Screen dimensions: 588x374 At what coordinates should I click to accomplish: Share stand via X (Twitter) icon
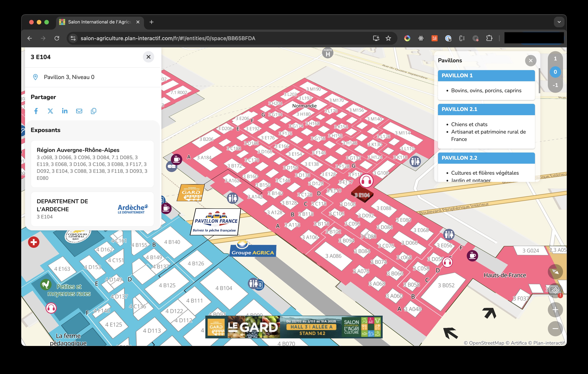click(50, 111)
